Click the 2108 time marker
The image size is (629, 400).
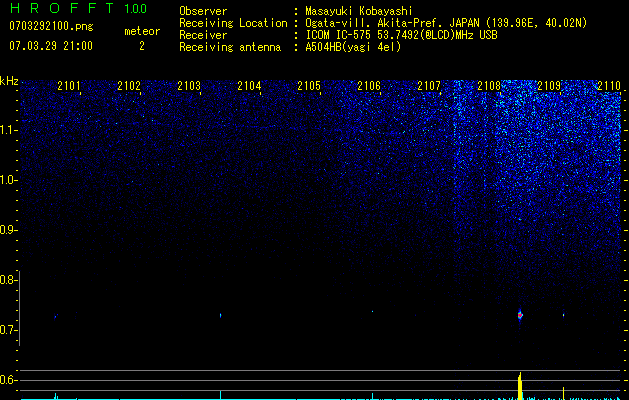coord(489,85)
